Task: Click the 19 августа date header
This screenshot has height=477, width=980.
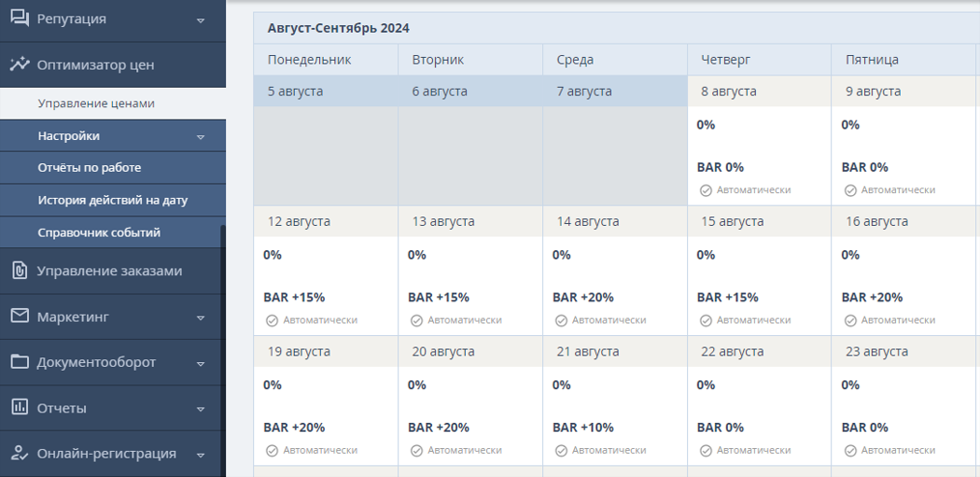Action: [326, 351]
